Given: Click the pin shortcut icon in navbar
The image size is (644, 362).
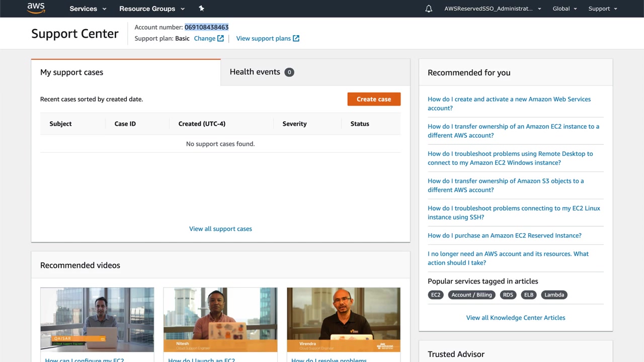Looking at the screenshot, I should pos(202,9).
